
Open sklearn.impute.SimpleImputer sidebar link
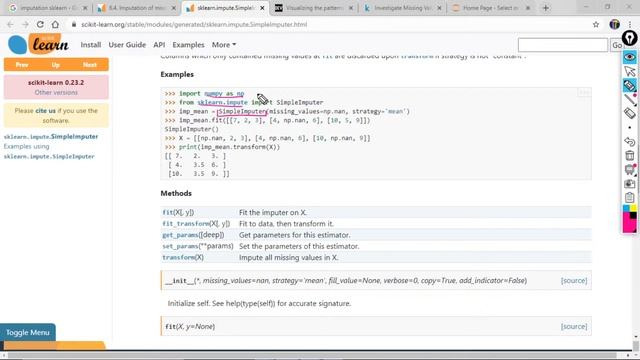coord(51,136)
